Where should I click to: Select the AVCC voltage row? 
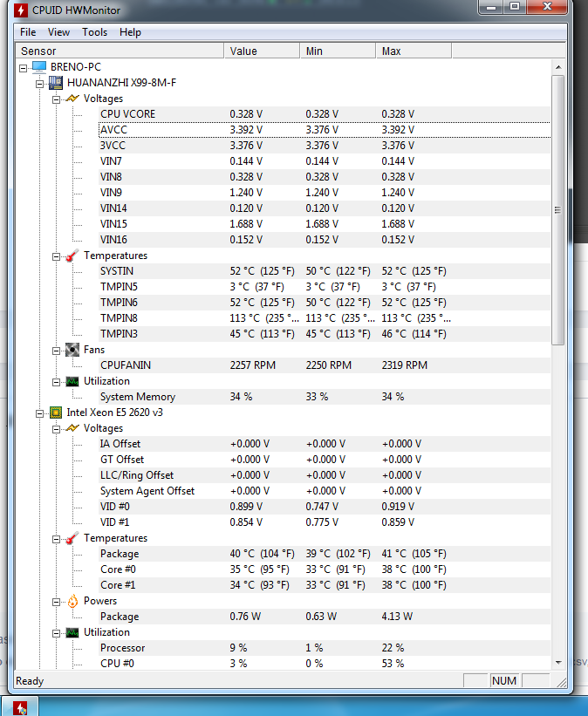(x=325, y=130)
